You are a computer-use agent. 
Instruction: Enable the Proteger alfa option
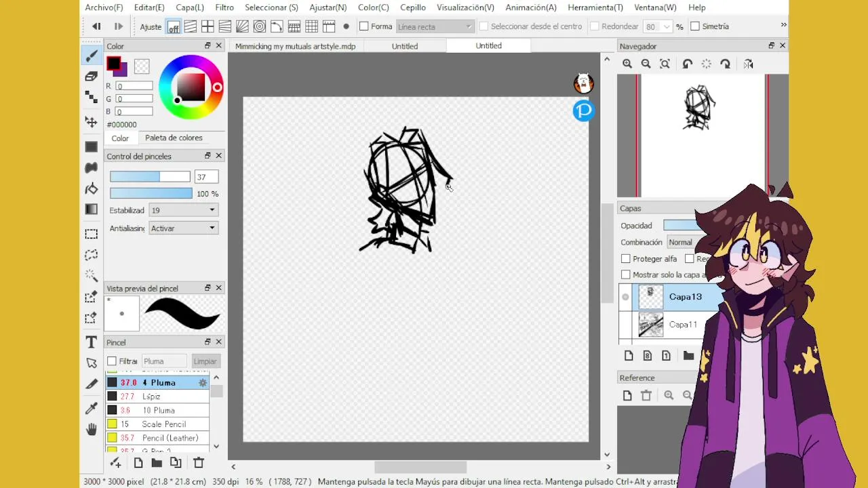[626, 259]
